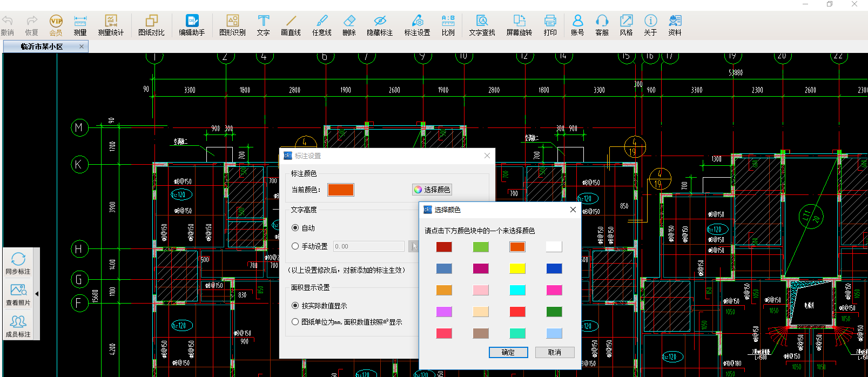The width and height of the screenshot is (868, 377).
Task: Click 同步标注 in left sidebar
Action: [x=18, y=263]
